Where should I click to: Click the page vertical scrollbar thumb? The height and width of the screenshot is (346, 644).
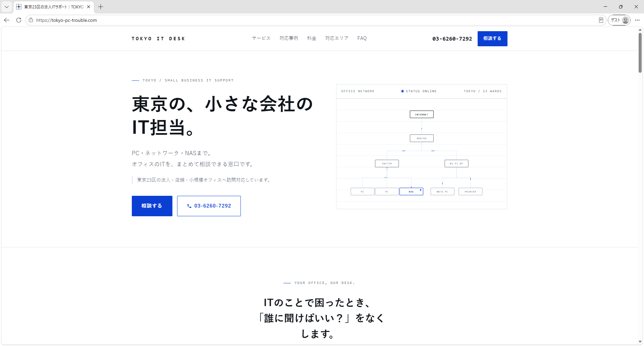(x=640, y=53)
